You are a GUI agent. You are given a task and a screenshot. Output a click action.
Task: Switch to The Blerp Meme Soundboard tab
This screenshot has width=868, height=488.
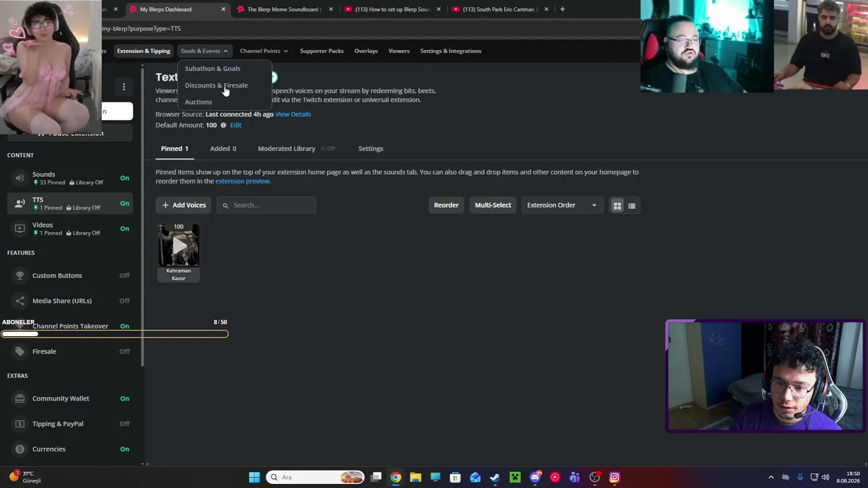[283, 9]
